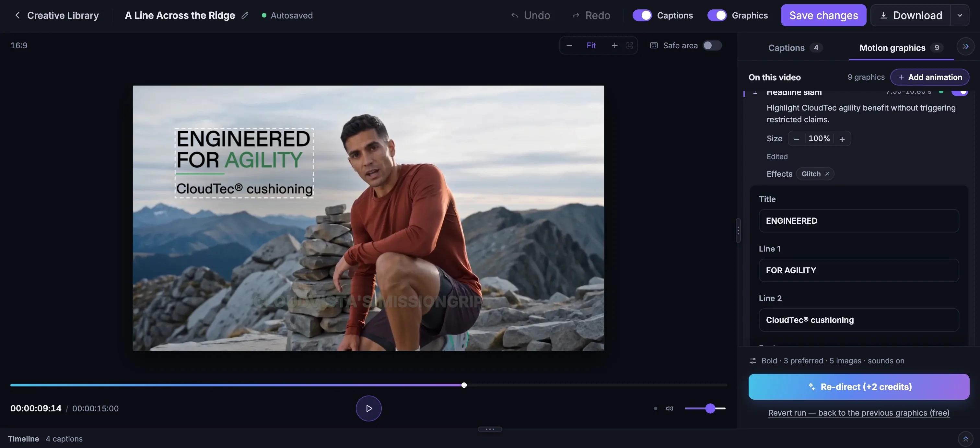The image size is (980, 448).
Task: Click the Fit zoom label
Action: point(591,45)
